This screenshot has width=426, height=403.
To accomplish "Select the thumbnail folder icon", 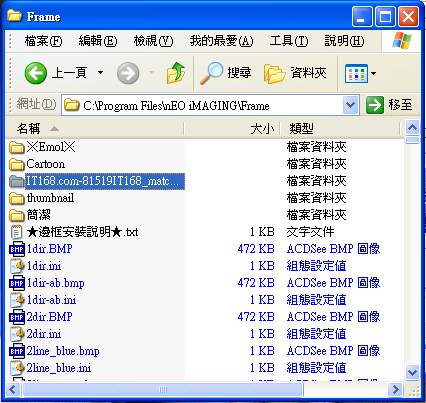I will [17, 198].
